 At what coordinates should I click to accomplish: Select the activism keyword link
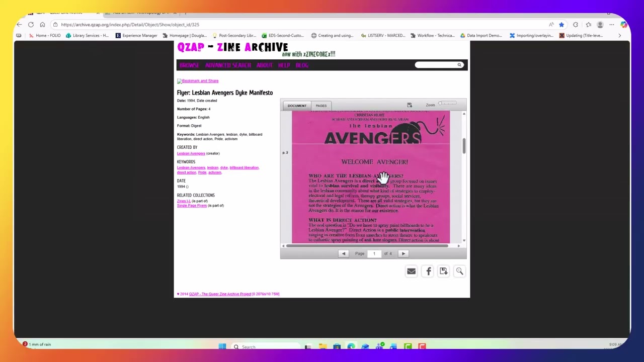pyautogui.click(x=215, y=172)
